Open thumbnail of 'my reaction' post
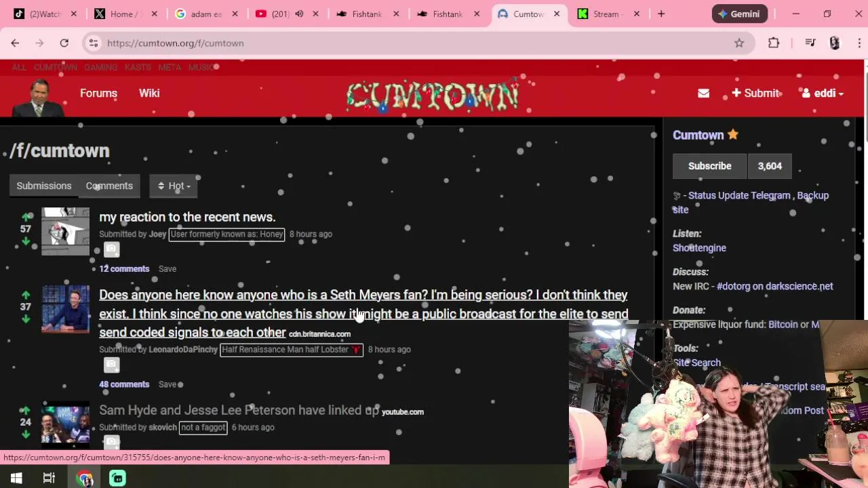This screenshot has width=868, height=488. pyautogui.click(x=65, y=231)
